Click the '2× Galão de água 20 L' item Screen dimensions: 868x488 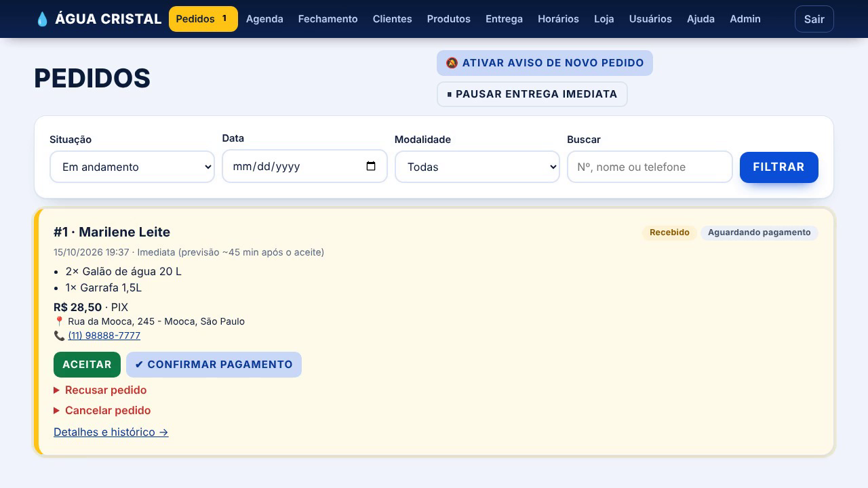click(x=123, y=271)
